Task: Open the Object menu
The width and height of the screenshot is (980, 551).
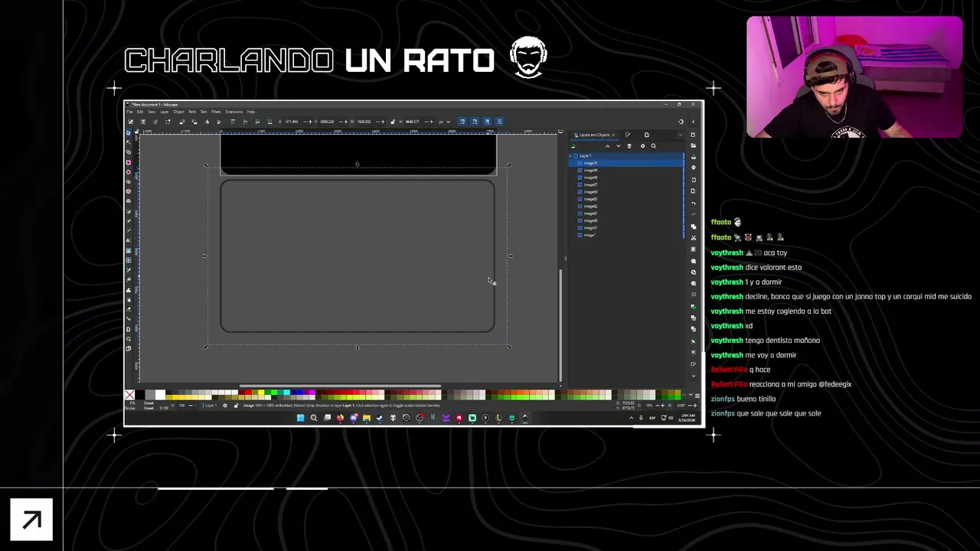Action: coord(178,112)
